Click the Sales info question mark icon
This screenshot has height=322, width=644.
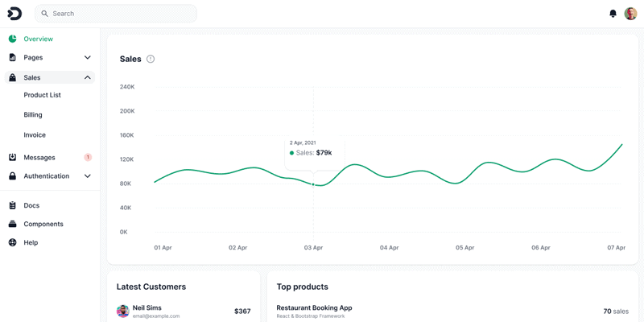[151, 59]
